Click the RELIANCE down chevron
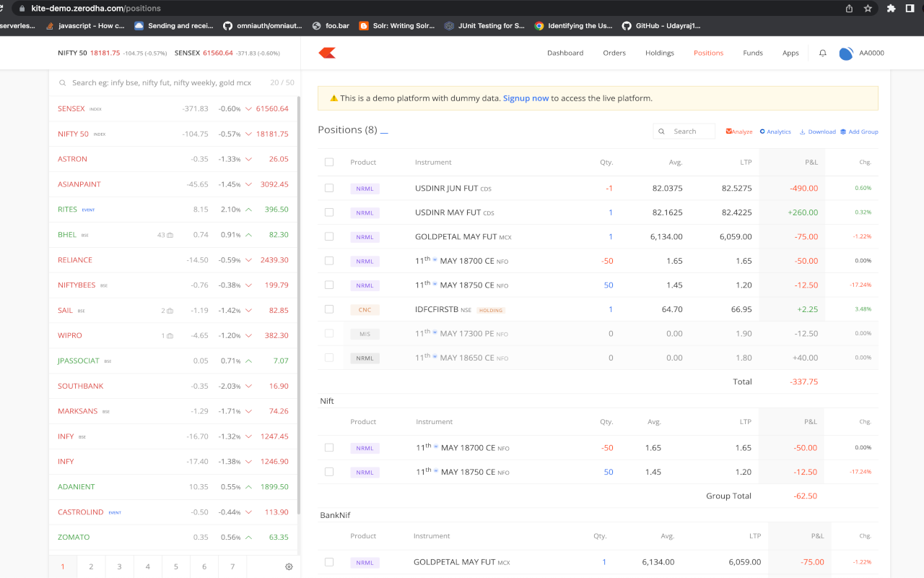The height and width of the screenshot is (578, 924). [248, 260]
